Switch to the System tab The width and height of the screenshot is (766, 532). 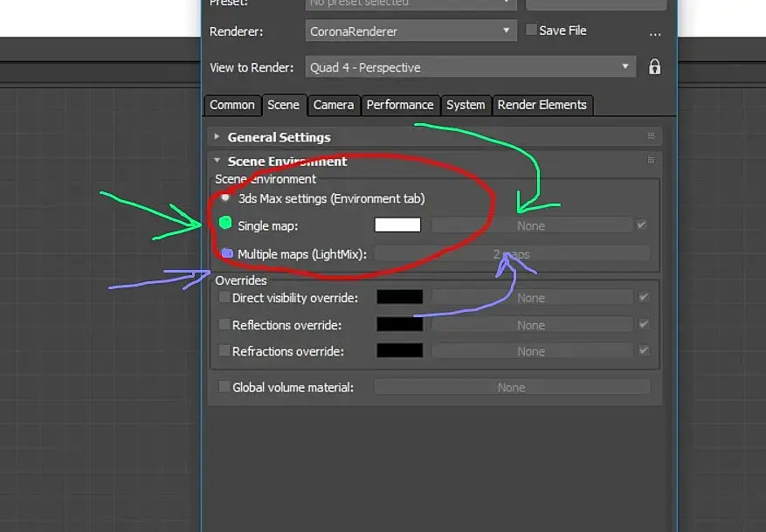point(466,105)
